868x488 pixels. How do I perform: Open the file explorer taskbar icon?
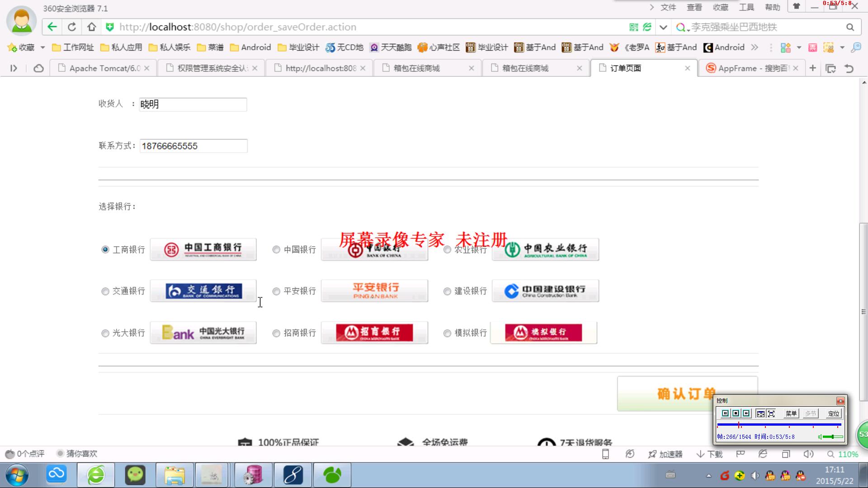click(175, 475)
